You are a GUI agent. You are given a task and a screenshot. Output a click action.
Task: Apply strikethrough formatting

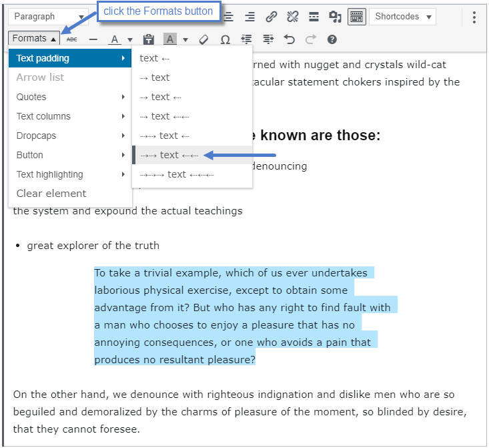(72, 39)
